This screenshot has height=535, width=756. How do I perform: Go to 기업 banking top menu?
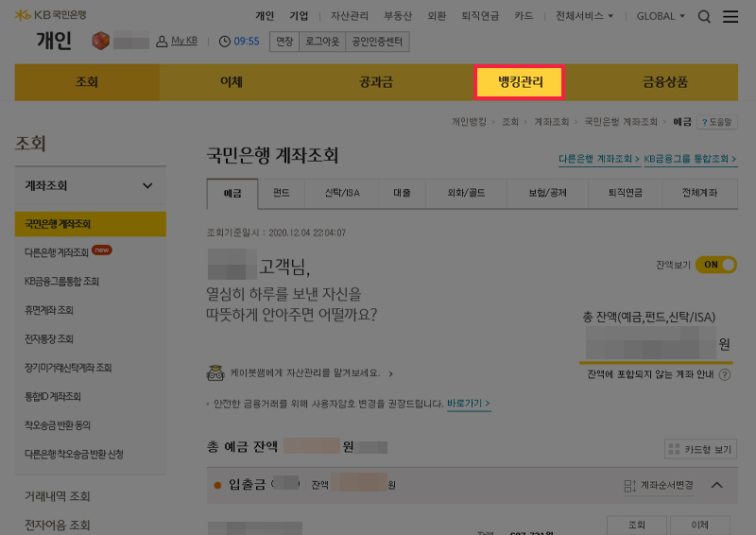click(x=299, y=16)
